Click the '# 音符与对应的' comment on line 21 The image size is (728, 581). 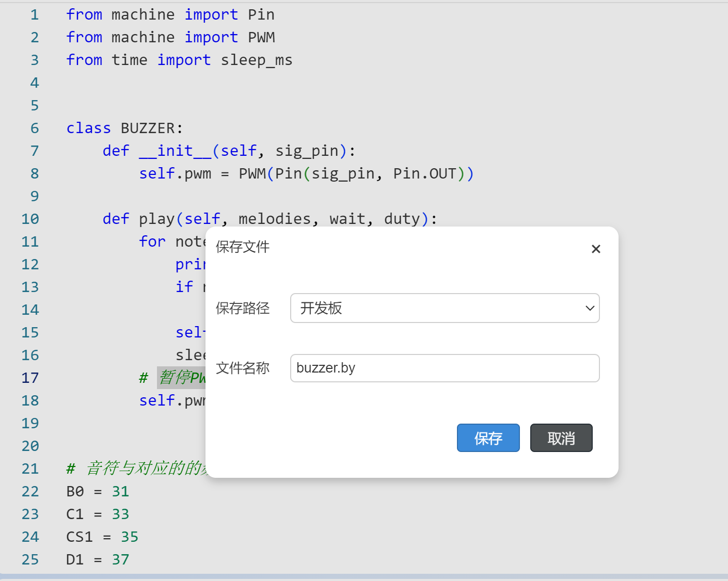[136, 469]
